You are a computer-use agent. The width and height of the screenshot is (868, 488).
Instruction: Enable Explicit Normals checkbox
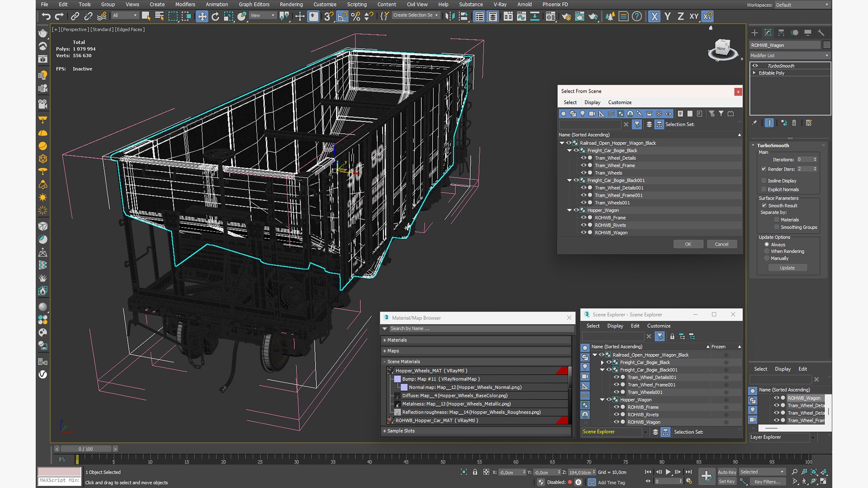tap(764, 189)
